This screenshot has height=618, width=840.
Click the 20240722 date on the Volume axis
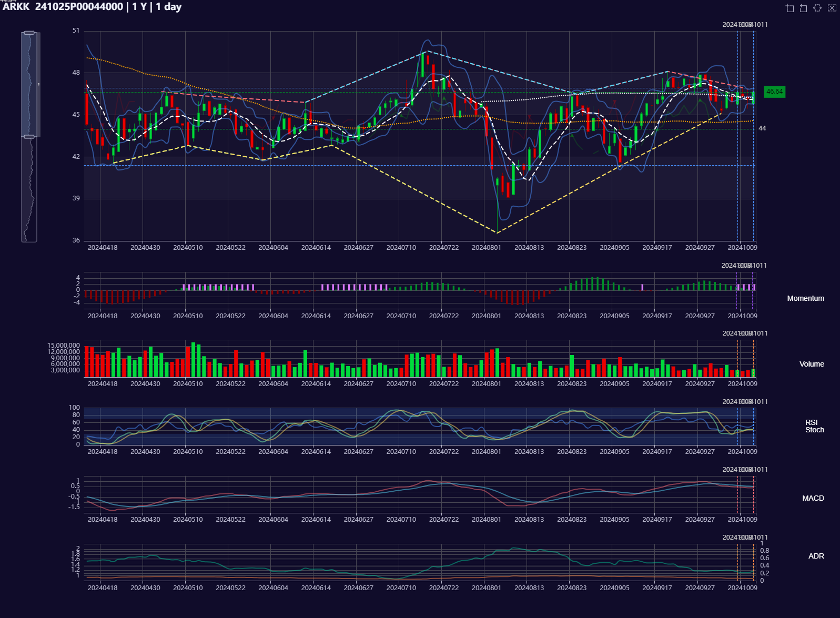click(443, 384)
